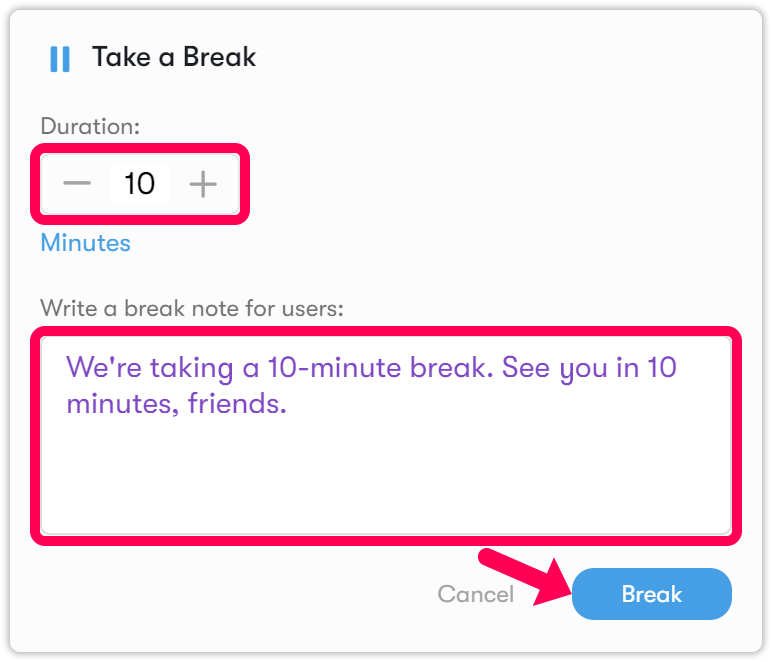The height and width of the screenshot is (662, 772).
Task: Click the "Duration:" label
Action: pyautogui.click(x=90, y=127)
